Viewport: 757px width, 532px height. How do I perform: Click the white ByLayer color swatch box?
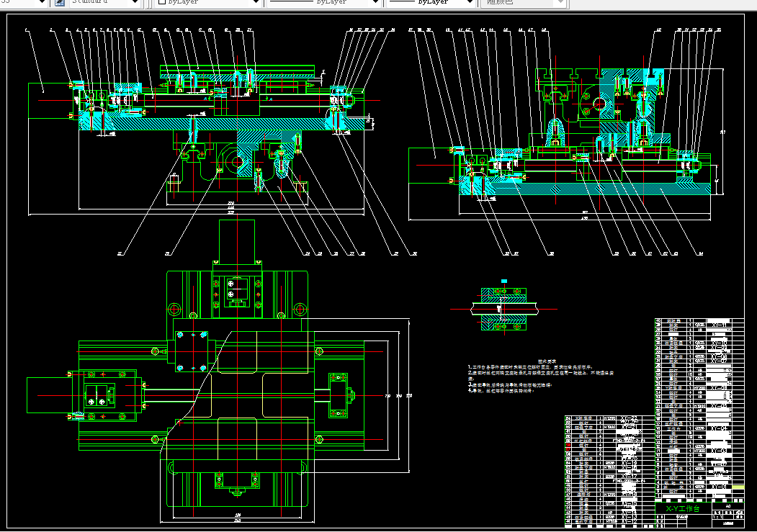pos(162,2)
